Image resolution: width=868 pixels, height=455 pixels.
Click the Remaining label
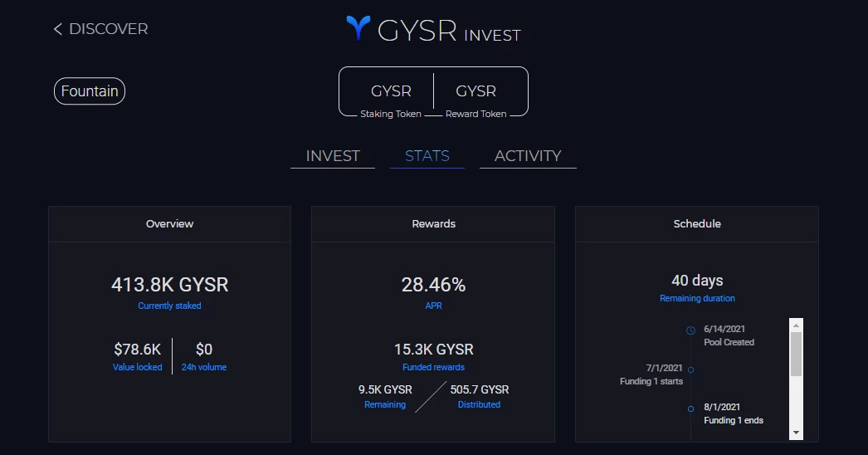385,404
